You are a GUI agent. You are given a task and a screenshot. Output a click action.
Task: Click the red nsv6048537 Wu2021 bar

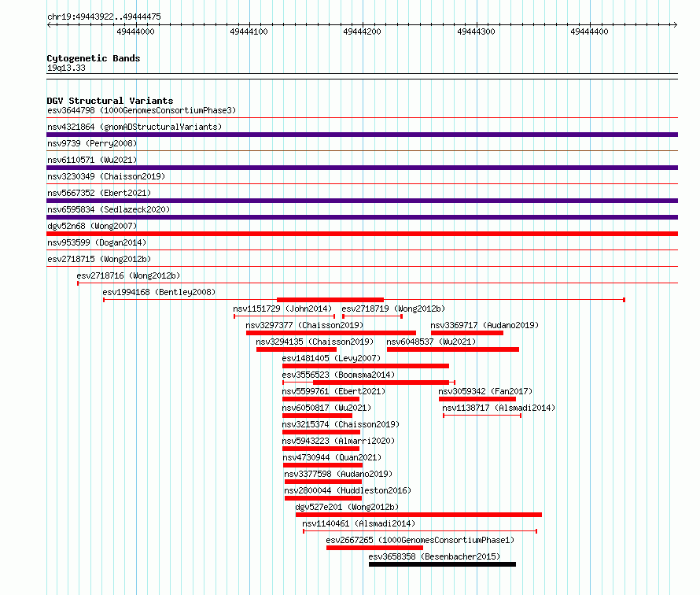(453, 349)
